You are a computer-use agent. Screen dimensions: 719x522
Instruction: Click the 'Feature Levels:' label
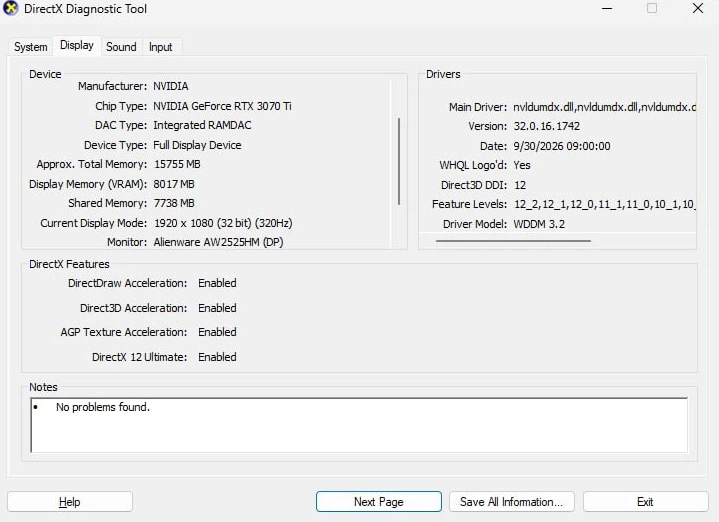(x=469, y=205)
